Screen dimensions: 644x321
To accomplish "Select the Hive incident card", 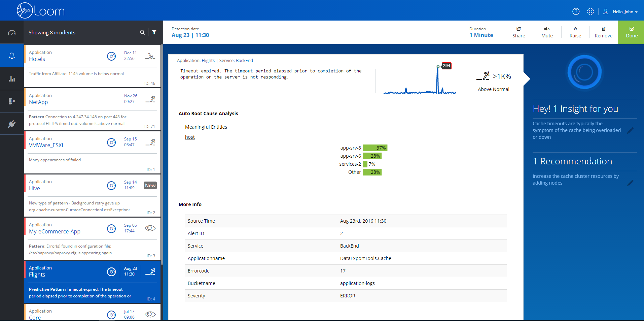I will click(x=92, y=196).
